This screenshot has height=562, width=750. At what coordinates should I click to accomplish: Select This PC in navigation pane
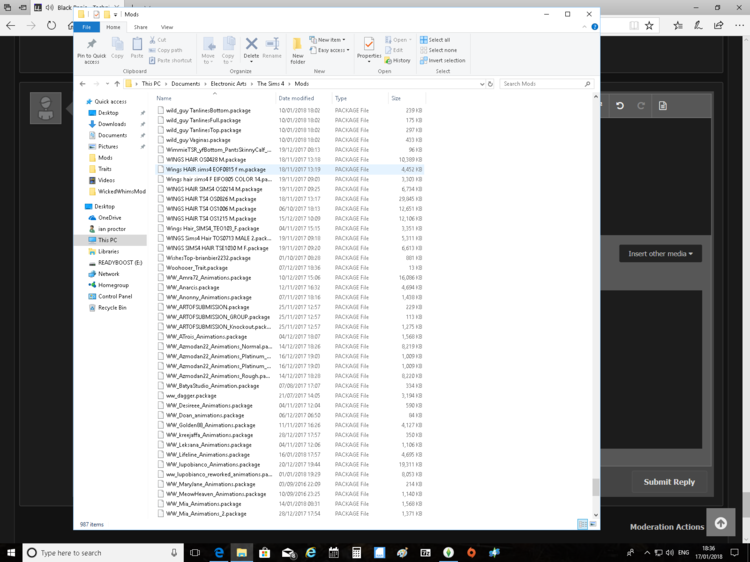click(x=107, y=240)
